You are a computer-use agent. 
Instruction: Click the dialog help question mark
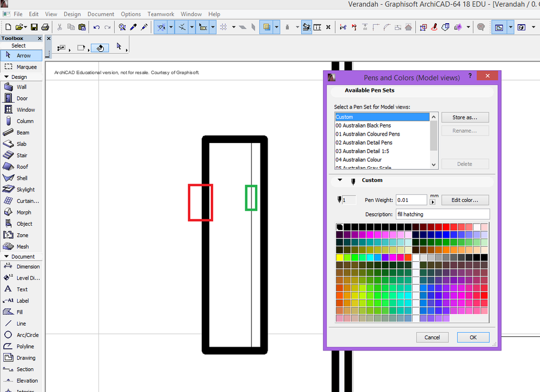470,76
